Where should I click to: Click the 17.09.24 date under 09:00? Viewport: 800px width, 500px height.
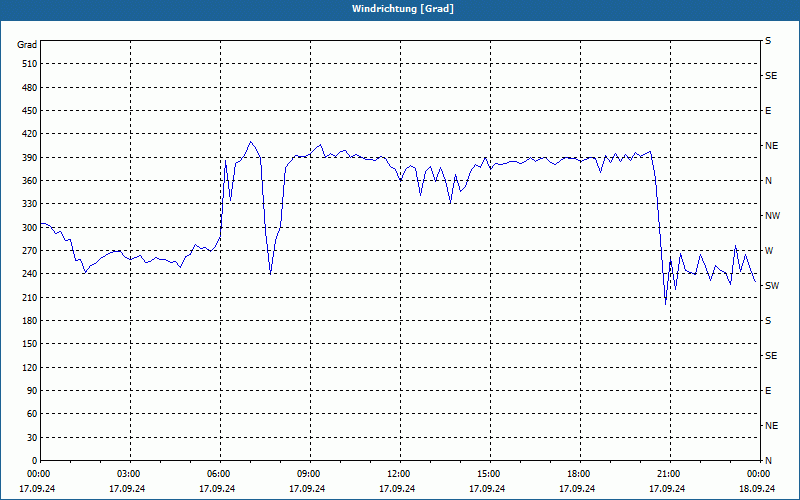[x=307, y=488]
